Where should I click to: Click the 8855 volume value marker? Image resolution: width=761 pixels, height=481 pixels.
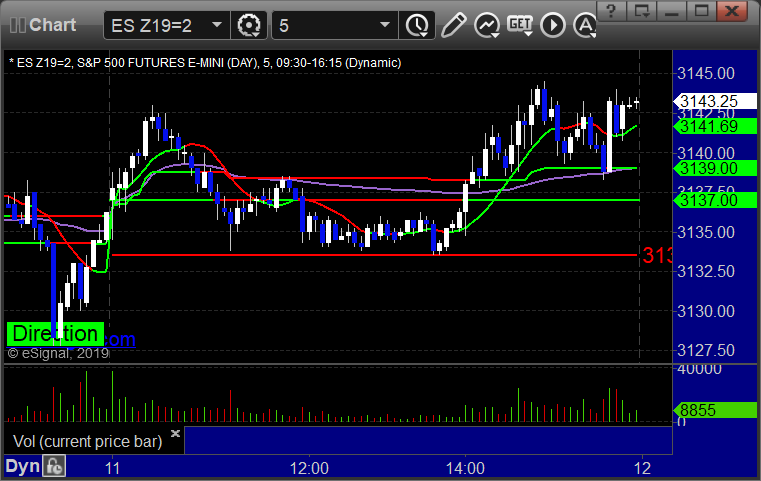click(x=715, y=410)
